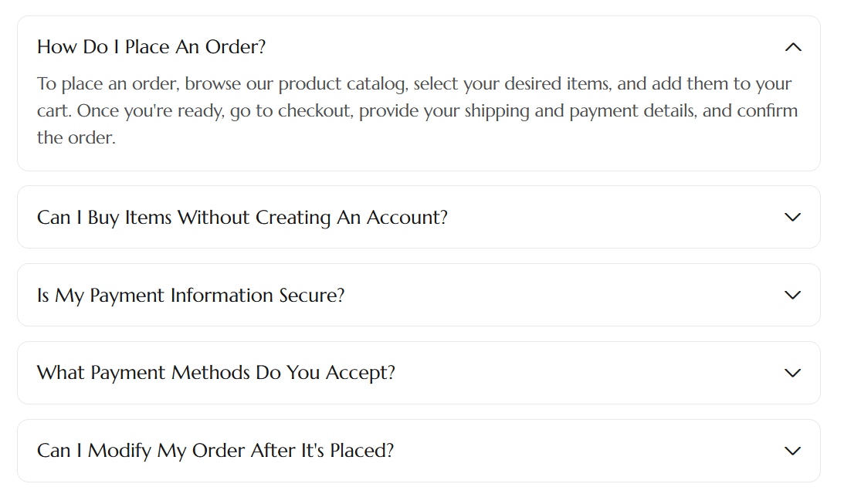844x504 pixels.
Task: Click the final answer line 'the order.'
Action: 76,139
